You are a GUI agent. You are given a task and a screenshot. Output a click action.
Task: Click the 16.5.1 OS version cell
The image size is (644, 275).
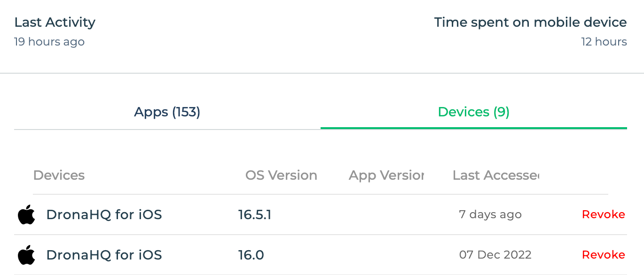(255, 215)
